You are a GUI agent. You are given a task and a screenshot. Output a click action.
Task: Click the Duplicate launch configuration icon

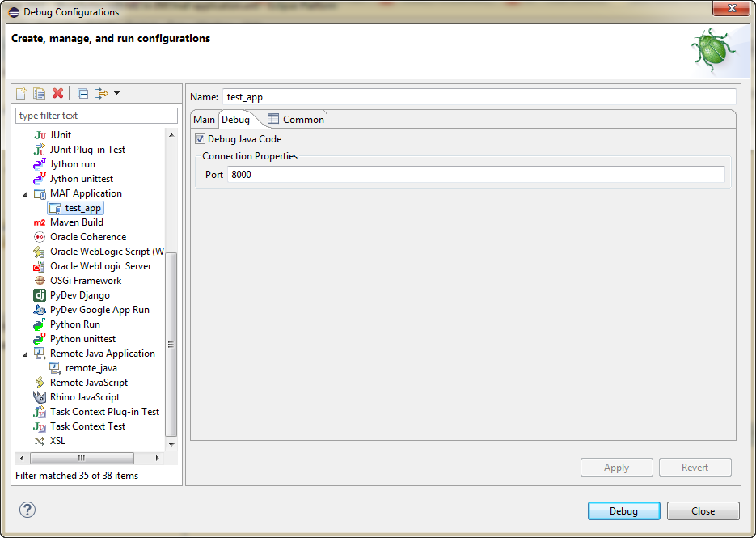(39, 93)
